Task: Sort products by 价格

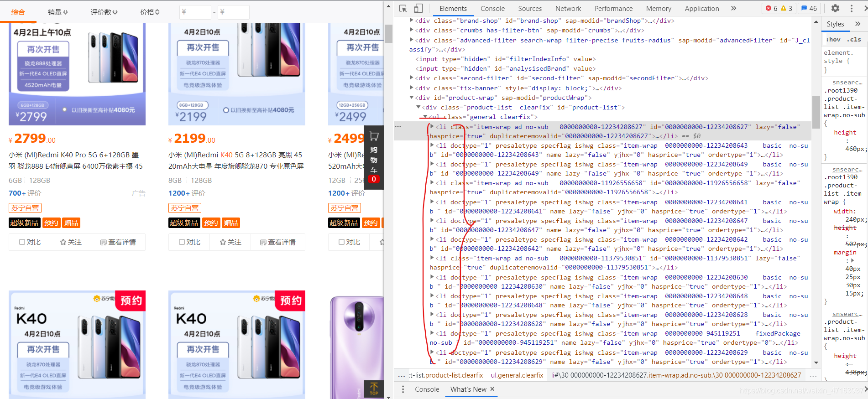Action: coord(150,12)
